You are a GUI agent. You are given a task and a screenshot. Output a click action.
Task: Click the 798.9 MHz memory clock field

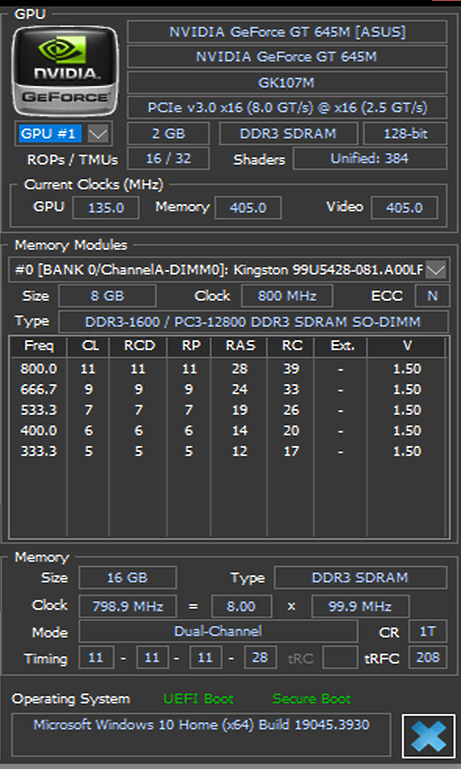pyautogui.click(x=128, y=607)
